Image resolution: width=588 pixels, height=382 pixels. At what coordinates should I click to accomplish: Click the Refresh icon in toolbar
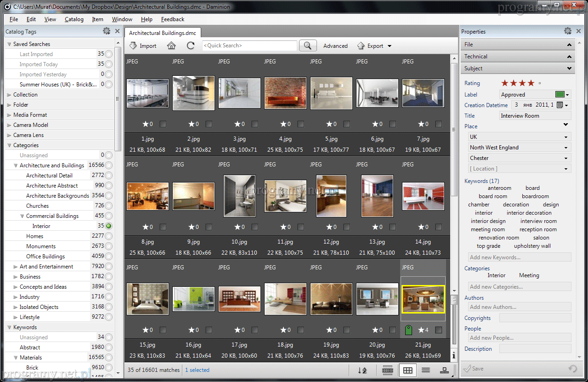click(191, 46)
